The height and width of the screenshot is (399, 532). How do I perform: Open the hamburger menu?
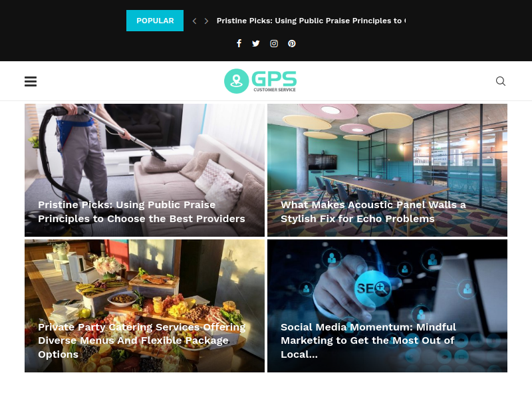(x=31, y=81)
